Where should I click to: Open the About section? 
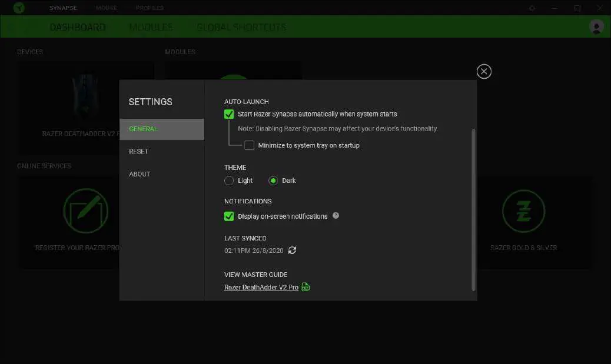coord(139,173)
